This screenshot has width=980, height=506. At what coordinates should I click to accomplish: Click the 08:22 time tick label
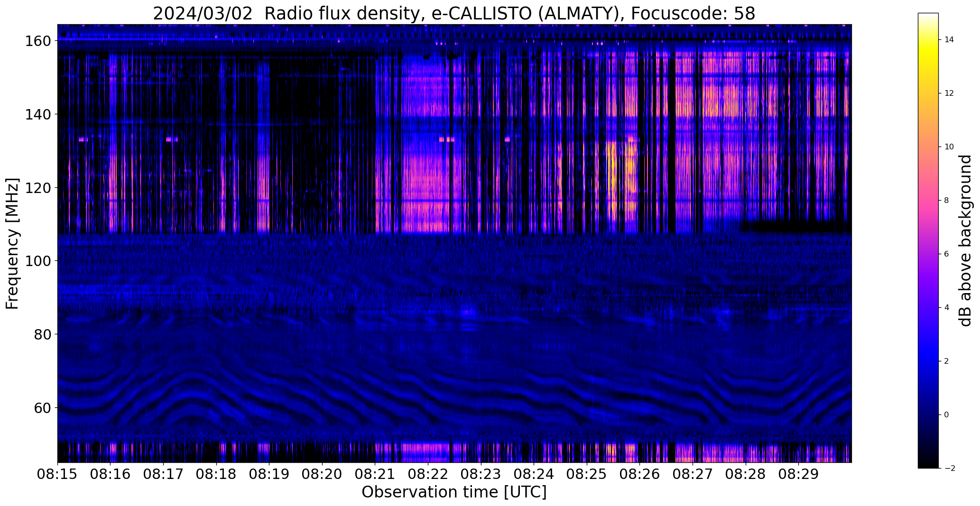pos(428,474)
